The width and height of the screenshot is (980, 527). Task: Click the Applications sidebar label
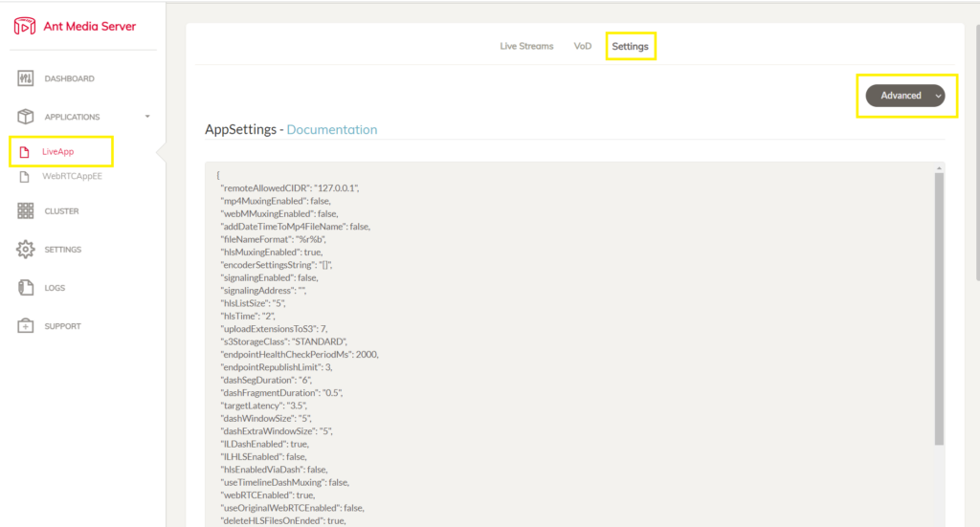(72, 117)
